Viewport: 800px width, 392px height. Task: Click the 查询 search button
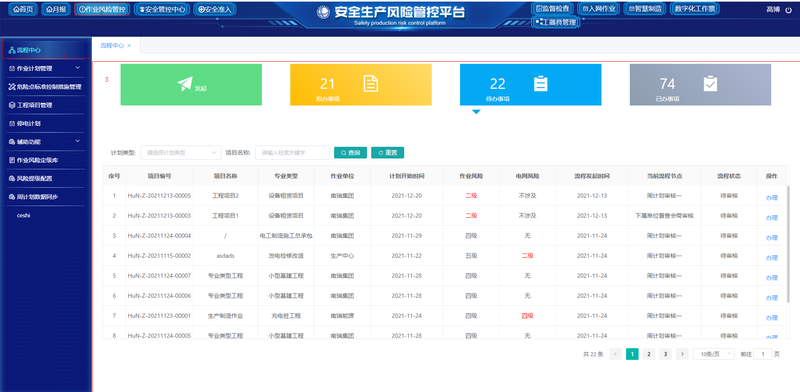point(350,153)
